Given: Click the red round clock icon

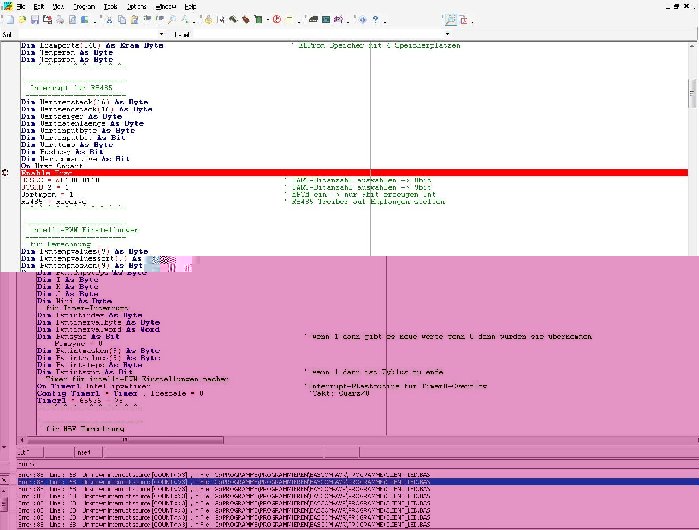Looking at the screenshot, I should point(276,20).
